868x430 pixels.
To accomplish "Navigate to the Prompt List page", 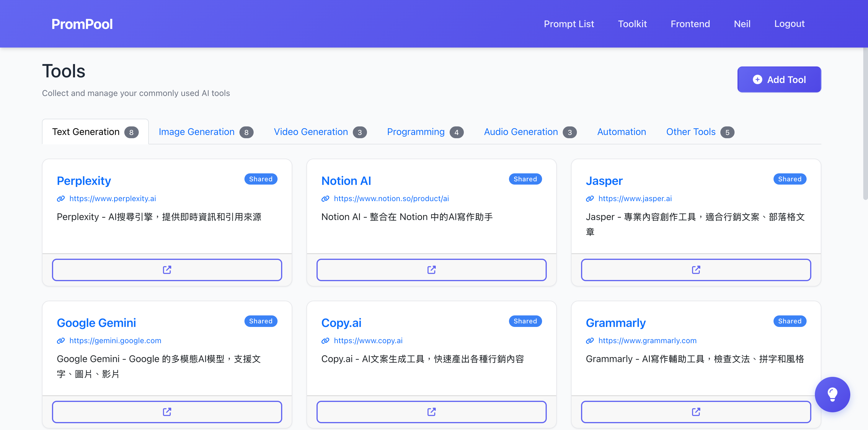I will [569, 24].
